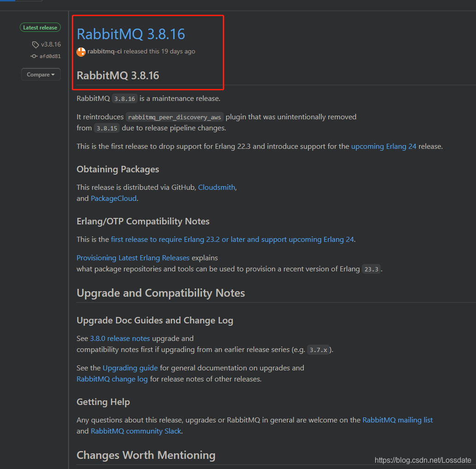The height and width of the screenshot is (469, 476).
Task: Click the Upgrade Doc Guides and Change Log heading
Action: pos(155,321)
